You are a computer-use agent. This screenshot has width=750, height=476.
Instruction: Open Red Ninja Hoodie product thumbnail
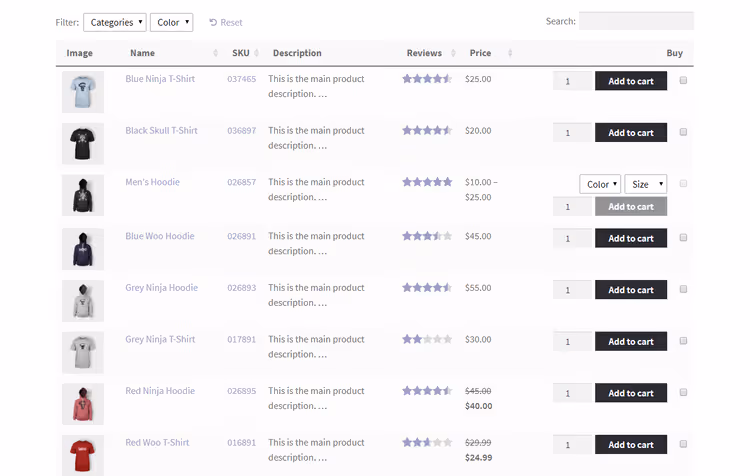(83, 404)
